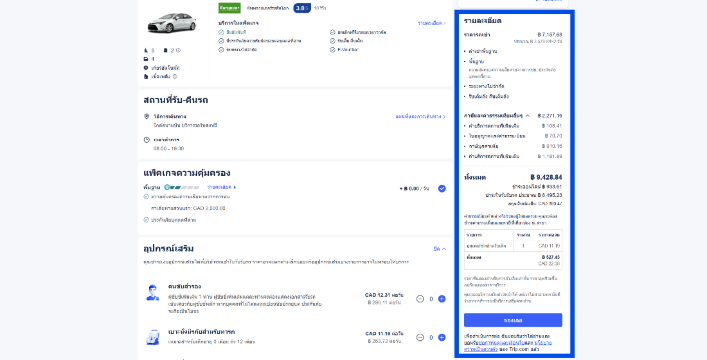
Task: Collapse the extra equipment section
Action: [440, 249]
